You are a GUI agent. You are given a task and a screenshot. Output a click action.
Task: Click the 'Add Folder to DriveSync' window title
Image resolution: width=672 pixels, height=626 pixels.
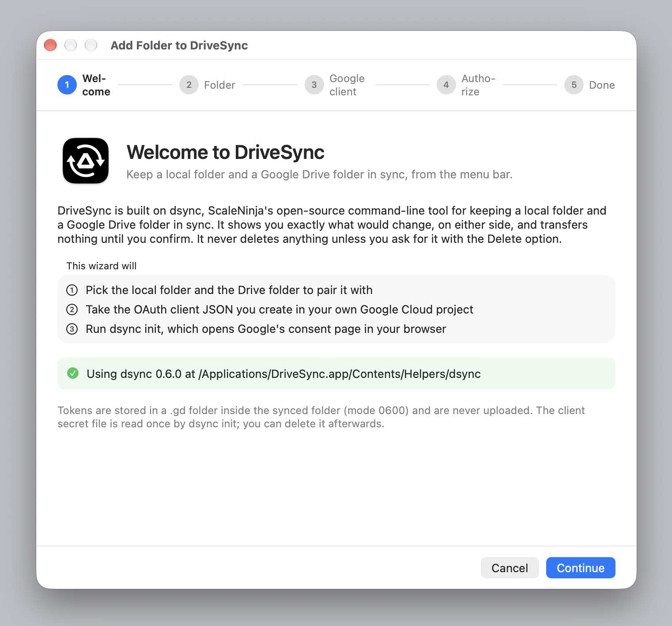pyautogui.click(x=179, y=45)
